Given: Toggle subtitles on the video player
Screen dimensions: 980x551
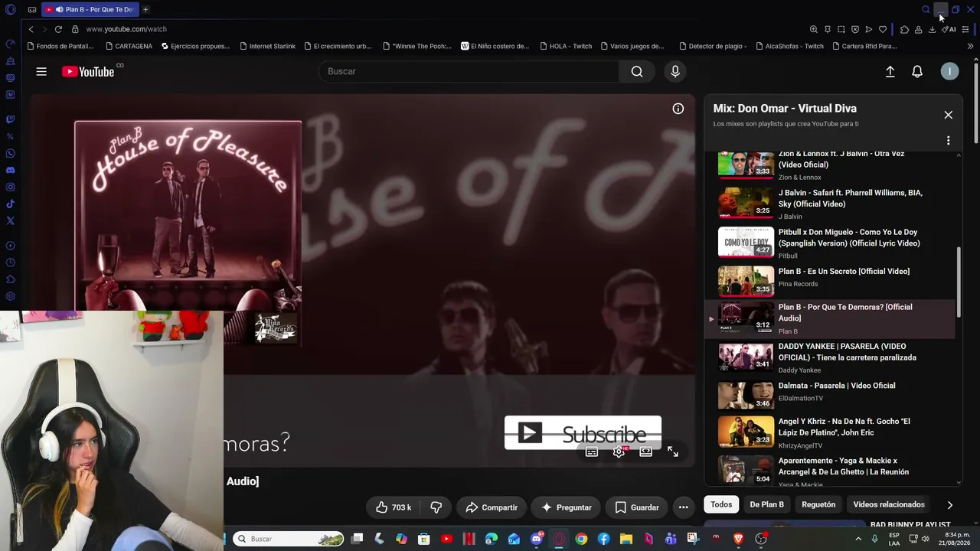Looking at the screenshot, I should pos(592,452).
